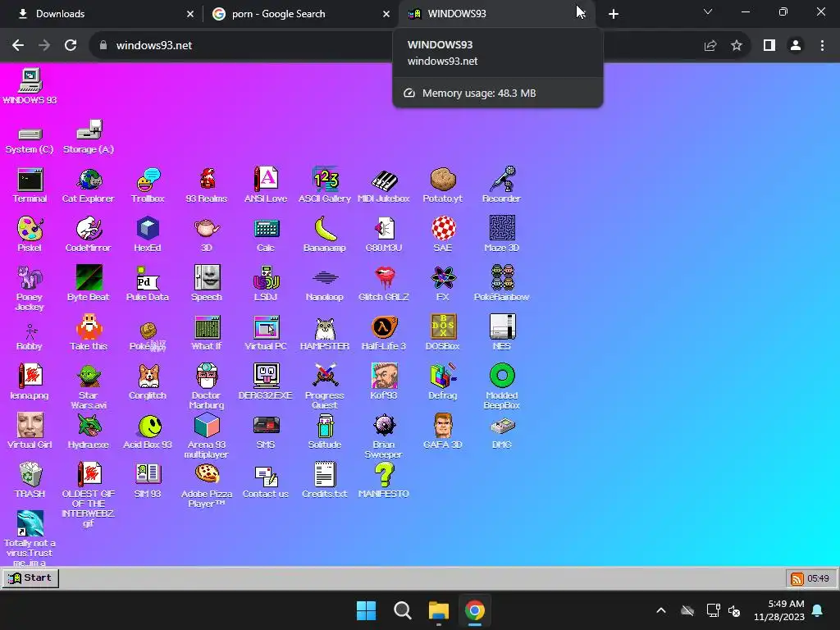Open the Terminal desktop icon

tap(30, 185)
